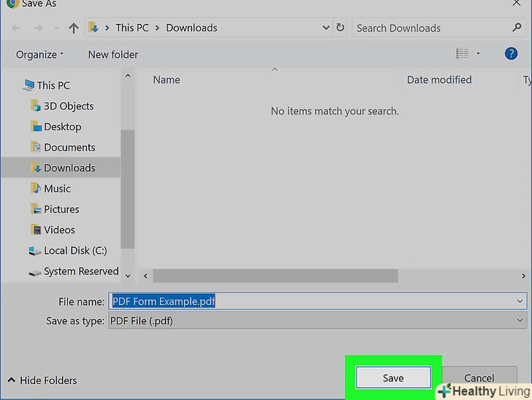The width and height of the screenshot is (532, 400).
Task: Select the Music folder in sidebar
Action: coord(57,189)
